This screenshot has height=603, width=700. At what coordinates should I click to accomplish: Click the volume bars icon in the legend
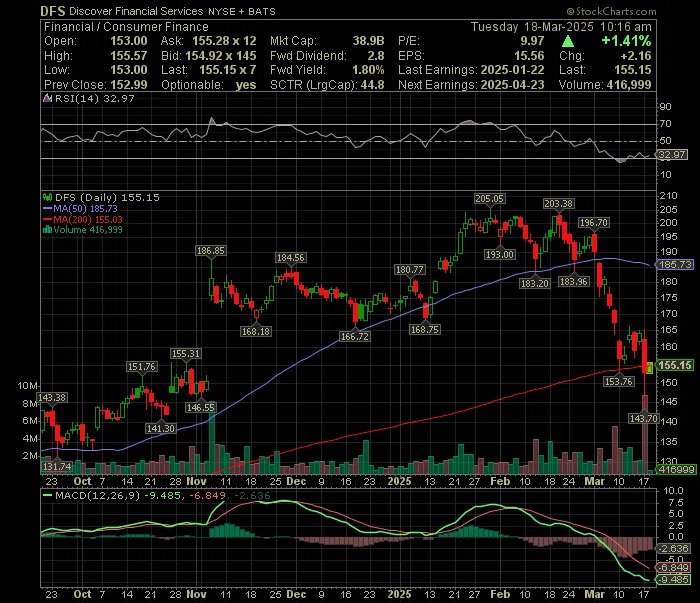click(x=47, y=230)
